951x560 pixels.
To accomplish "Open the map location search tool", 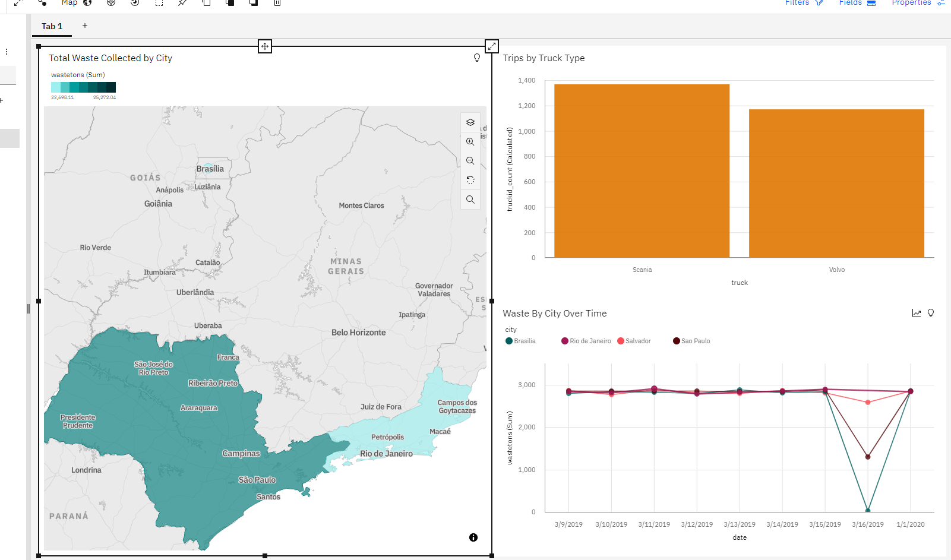I will pyautogui.click(x=470, y=199).
